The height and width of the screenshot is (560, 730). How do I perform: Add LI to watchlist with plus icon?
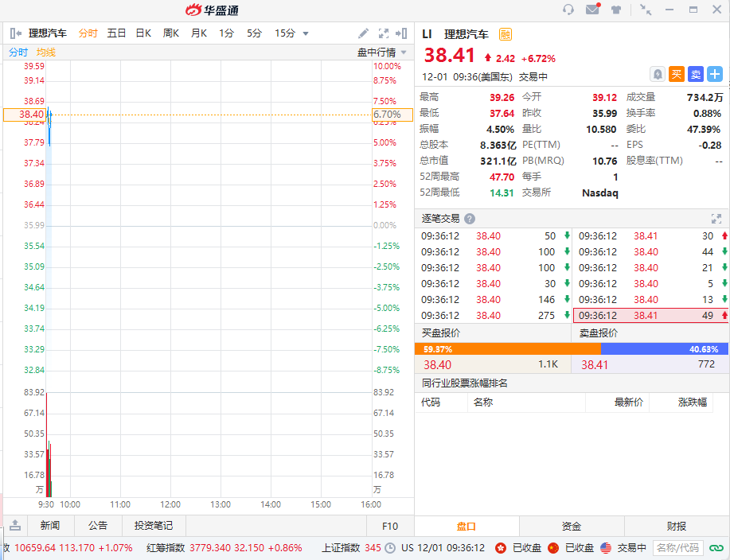[715, 74]
